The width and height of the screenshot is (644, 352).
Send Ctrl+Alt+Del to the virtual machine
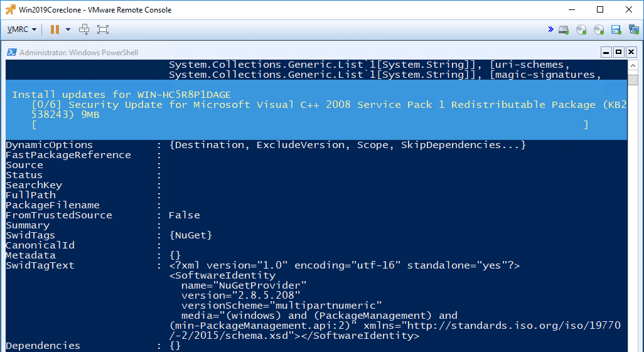85,29
